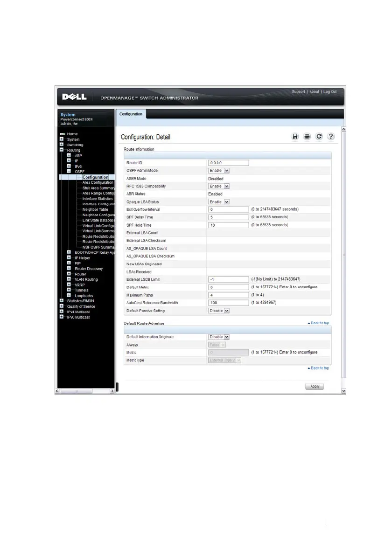Viewport: 392px width, 556px height.
Task: Open Router Discovery tree item
Action: pos(89,269)
